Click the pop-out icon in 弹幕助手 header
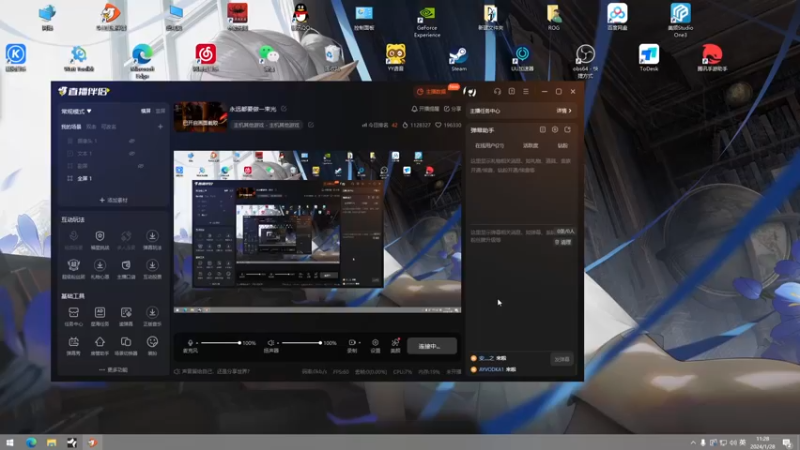Viewport: 800px width, 450px height. (543, 130)
